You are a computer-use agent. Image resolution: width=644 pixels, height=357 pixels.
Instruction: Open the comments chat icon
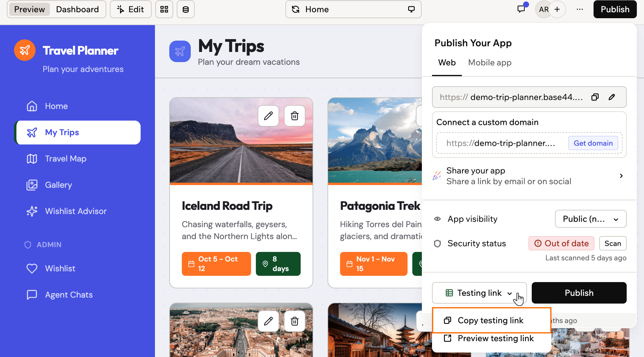coord(521,9)
